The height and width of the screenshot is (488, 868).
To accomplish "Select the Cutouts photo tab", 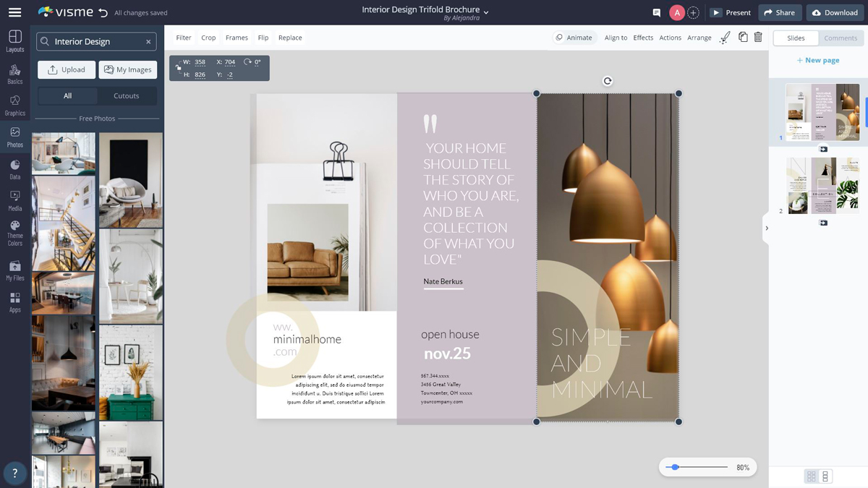I will 126,95.
